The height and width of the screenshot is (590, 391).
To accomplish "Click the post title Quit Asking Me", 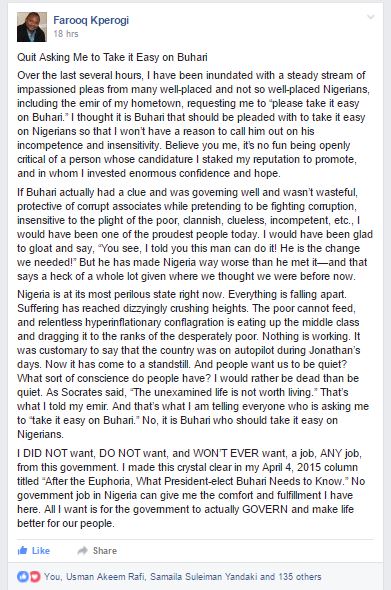I will (112, 57).
